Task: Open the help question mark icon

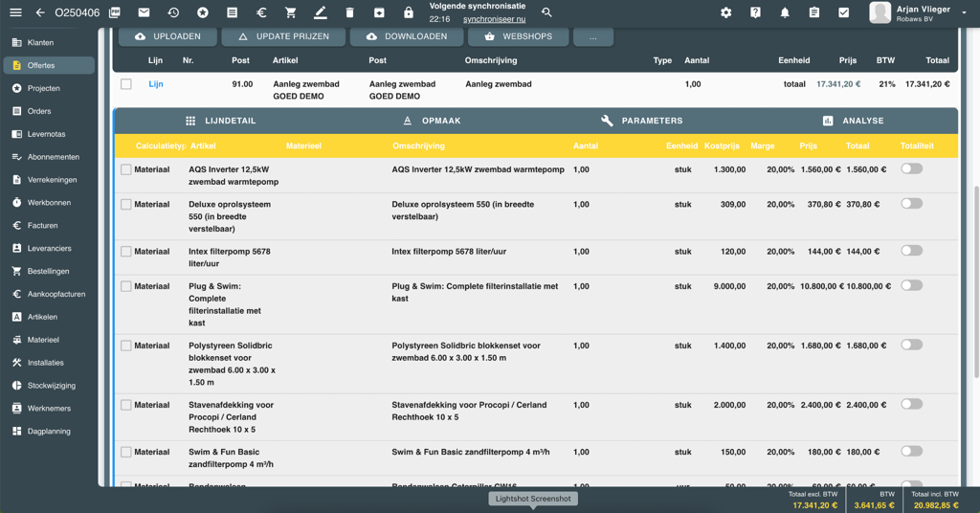Action: 755,12
